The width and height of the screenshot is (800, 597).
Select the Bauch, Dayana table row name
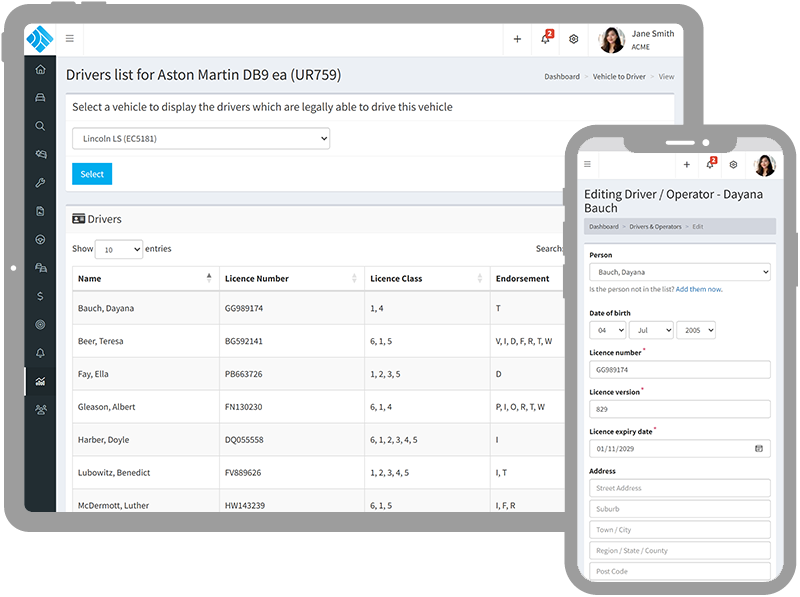click(x=106, y=308)
